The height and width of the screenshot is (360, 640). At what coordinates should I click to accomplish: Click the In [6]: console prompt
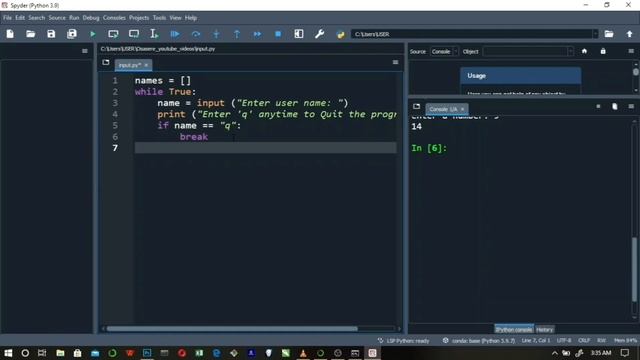click(x=429, y=148)
